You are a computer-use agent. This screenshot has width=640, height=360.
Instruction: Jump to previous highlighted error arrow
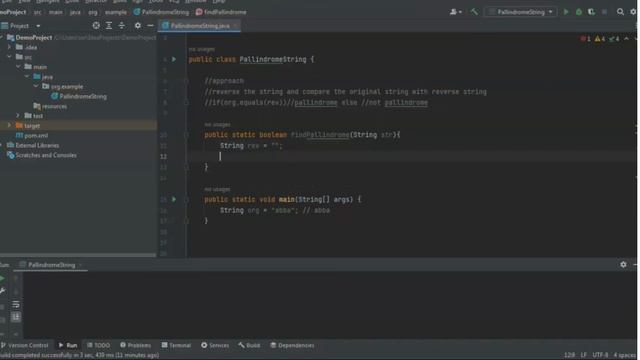pyautogui.click(x=627, y=39)
